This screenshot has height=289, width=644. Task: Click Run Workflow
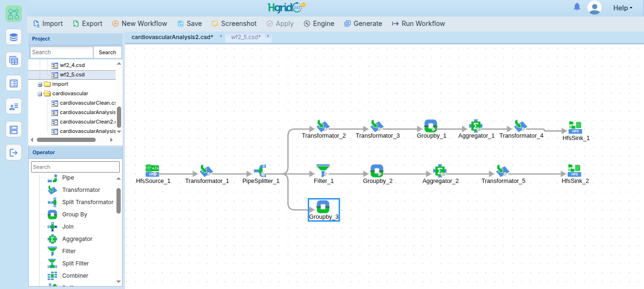[418, 24]
